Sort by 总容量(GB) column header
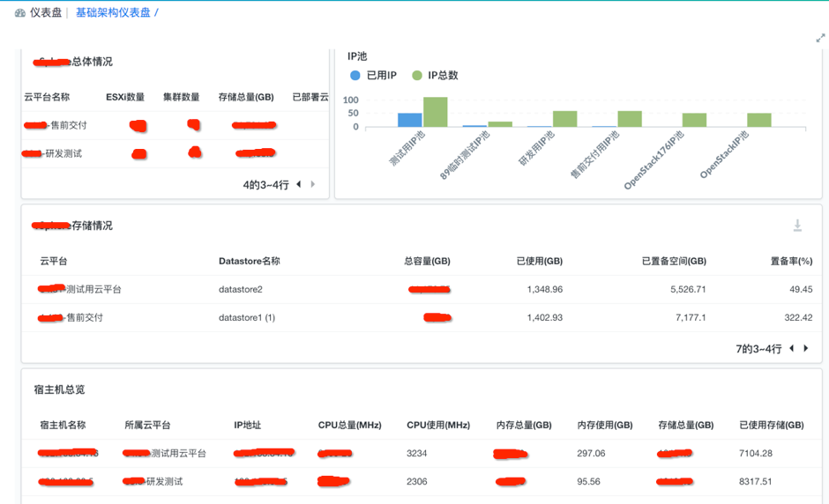Screen dimensions: 829x504 [x=427, y=261]
